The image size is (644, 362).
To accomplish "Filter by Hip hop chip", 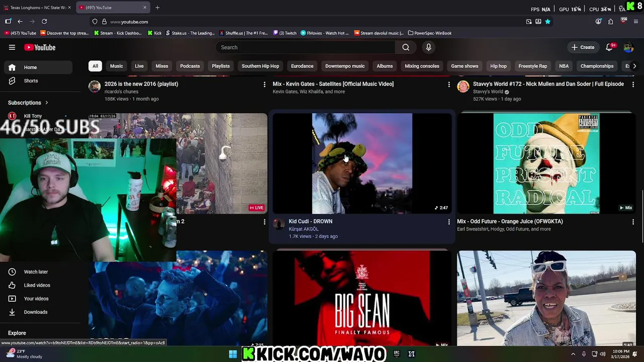I will click(x=499, y=66).
